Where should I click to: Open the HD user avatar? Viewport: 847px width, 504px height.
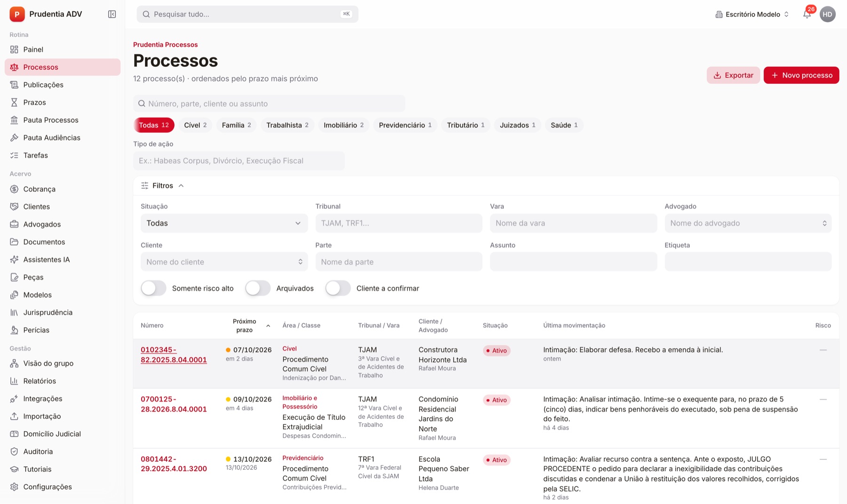tap(827, 14)
